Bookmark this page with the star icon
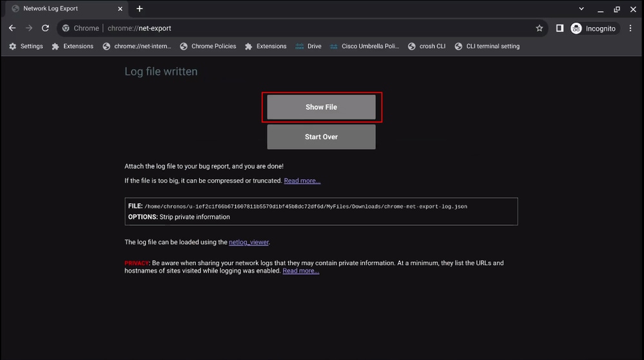Viewport: 644px width, 360px height. click(540, 28)
